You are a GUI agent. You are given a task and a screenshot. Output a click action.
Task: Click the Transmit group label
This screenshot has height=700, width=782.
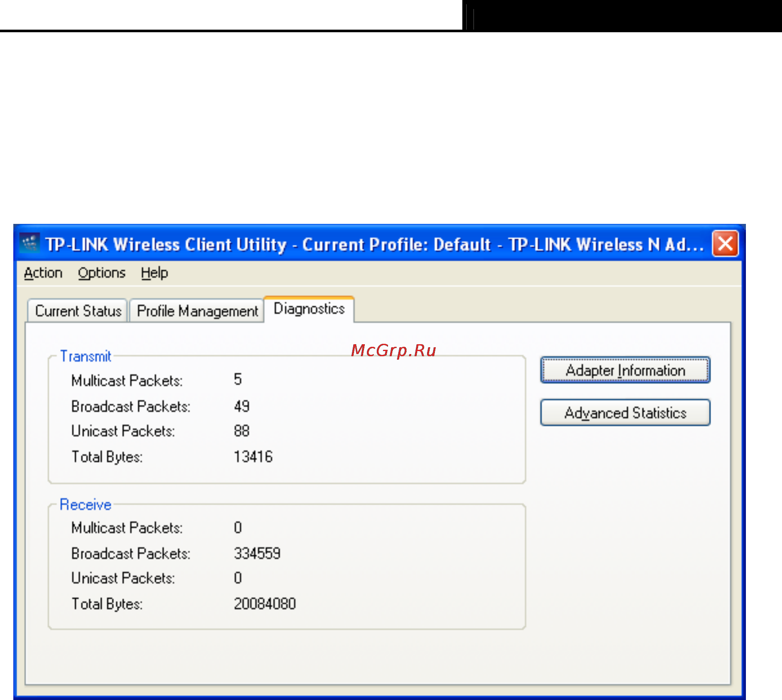(86, 356)
